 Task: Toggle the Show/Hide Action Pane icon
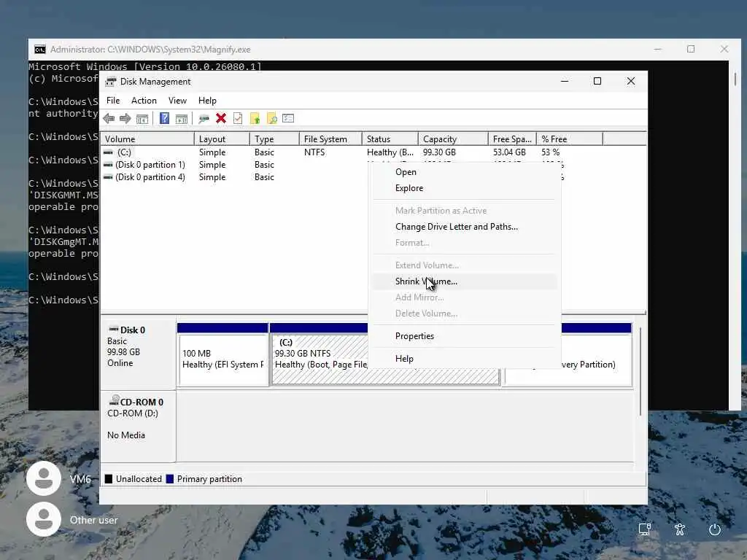coord(182,119)
